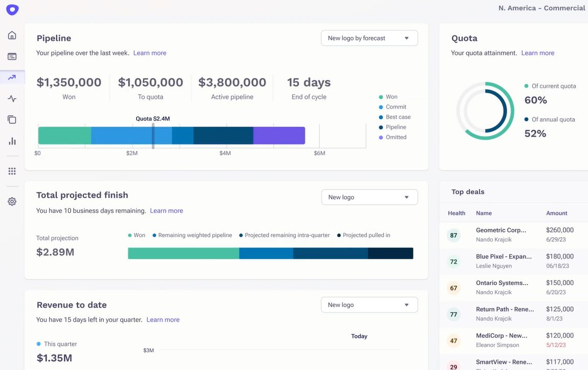Click Learn more link under Quota
Viewport: 588px width, 370px height.
tap(538, 53)
